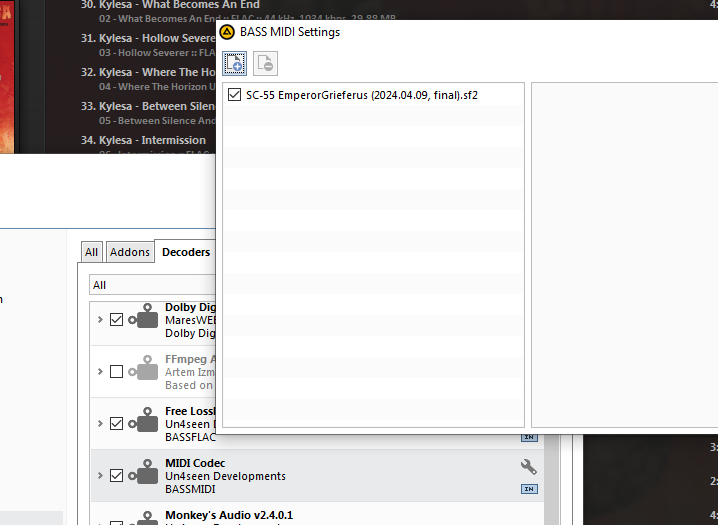This screenshot has width=718, height=525.
Task: Disable the MIDI Codec decoder checkbox
Action: 116,476
